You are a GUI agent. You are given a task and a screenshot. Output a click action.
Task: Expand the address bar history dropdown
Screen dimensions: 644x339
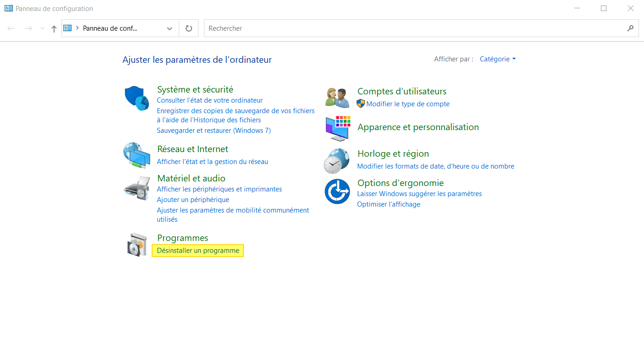tap(169, 28)
